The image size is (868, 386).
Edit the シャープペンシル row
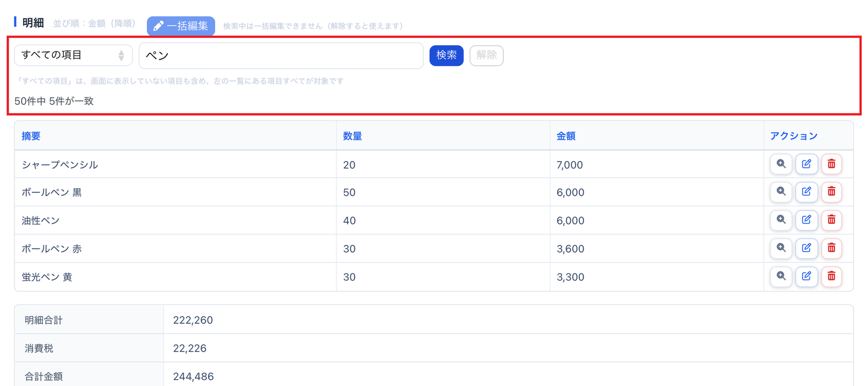[807, 164]
